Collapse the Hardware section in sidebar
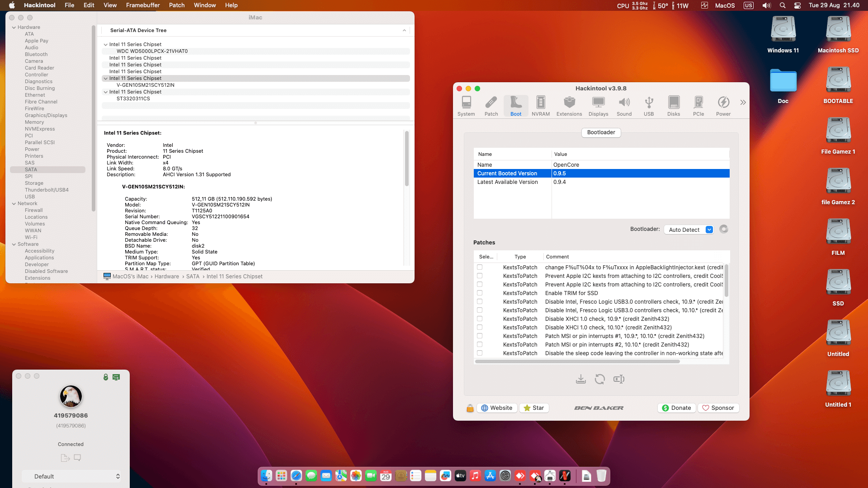The width and height of the screenshot is (868, 488). [14, 28]
